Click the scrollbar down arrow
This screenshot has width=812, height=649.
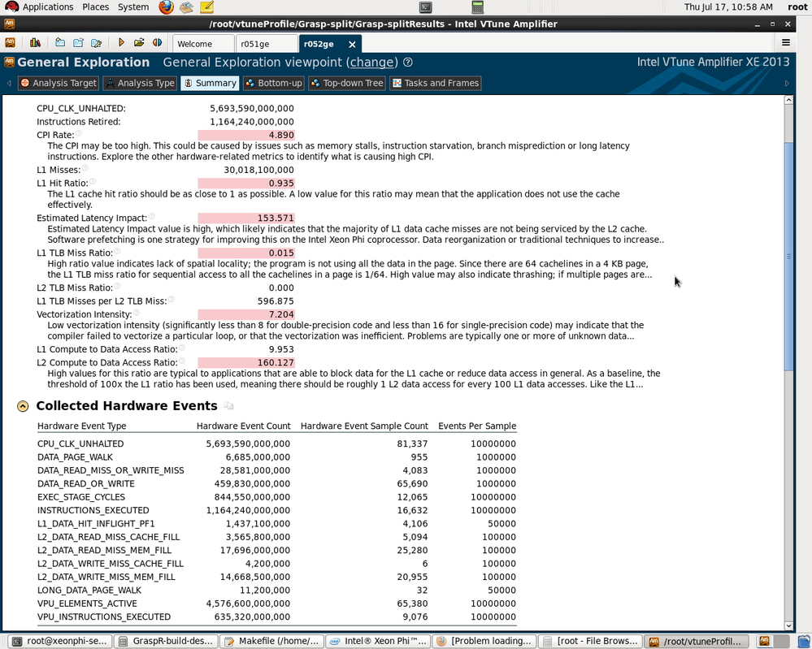click(788, 625)
